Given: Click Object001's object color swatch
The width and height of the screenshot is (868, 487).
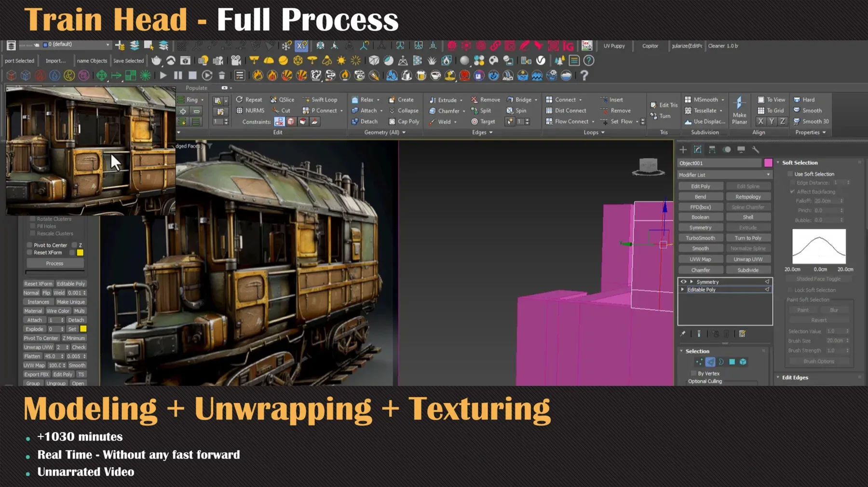Looking at the screenshot, I should coord(767,162).
